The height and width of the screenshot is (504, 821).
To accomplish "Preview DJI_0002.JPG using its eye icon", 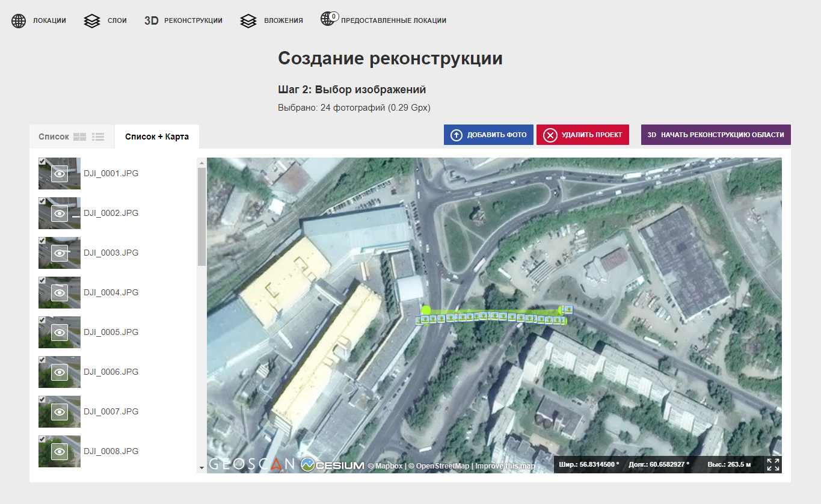I will click(x=60, y=214).
